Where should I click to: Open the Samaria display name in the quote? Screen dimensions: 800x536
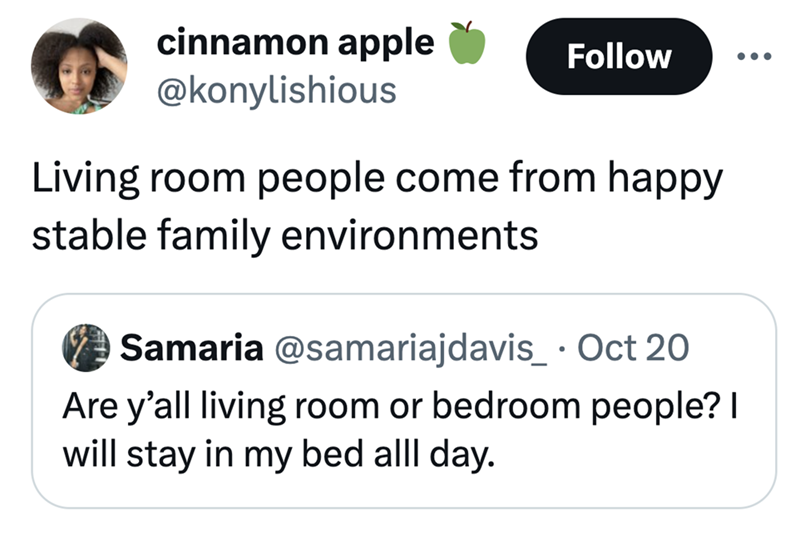(192, 347)
